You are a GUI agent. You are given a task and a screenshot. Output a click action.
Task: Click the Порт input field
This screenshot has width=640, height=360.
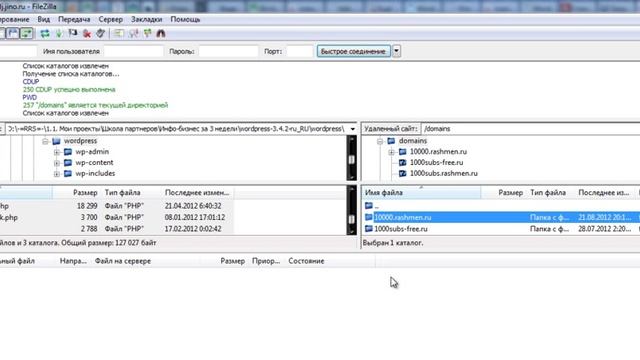tap(300, 51)
